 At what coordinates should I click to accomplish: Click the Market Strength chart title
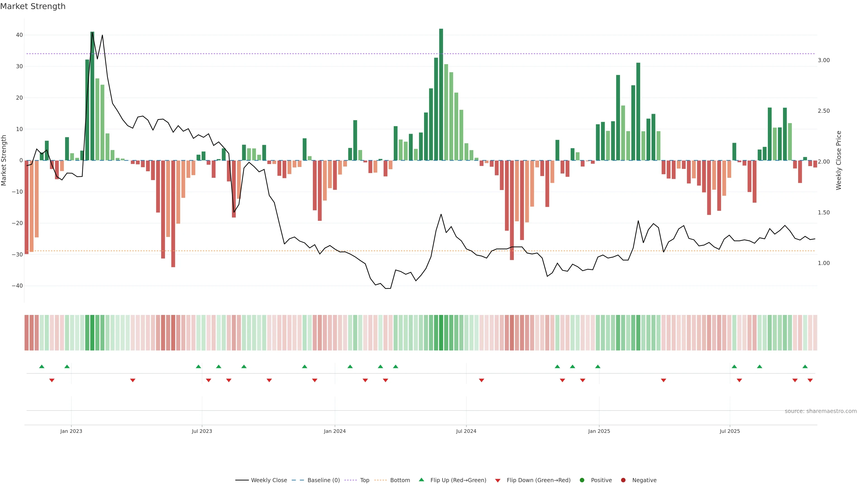pyautogui.click(x=33, y=6)
